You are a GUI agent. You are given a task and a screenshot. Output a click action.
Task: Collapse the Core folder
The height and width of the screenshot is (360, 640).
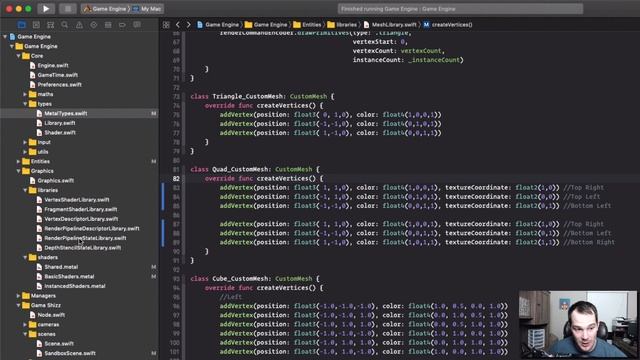pyautogui.click(x=18, y=56)
